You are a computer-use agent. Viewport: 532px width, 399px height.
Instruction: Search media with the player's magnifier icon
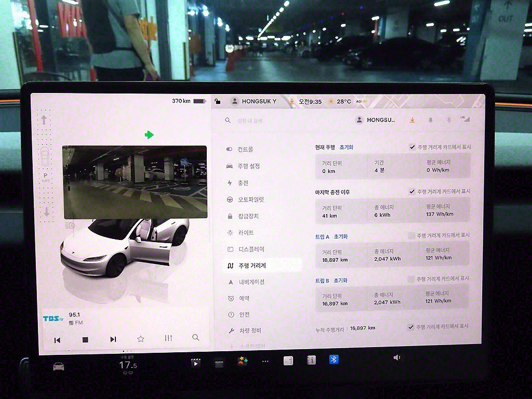click(x=195, y=337)
